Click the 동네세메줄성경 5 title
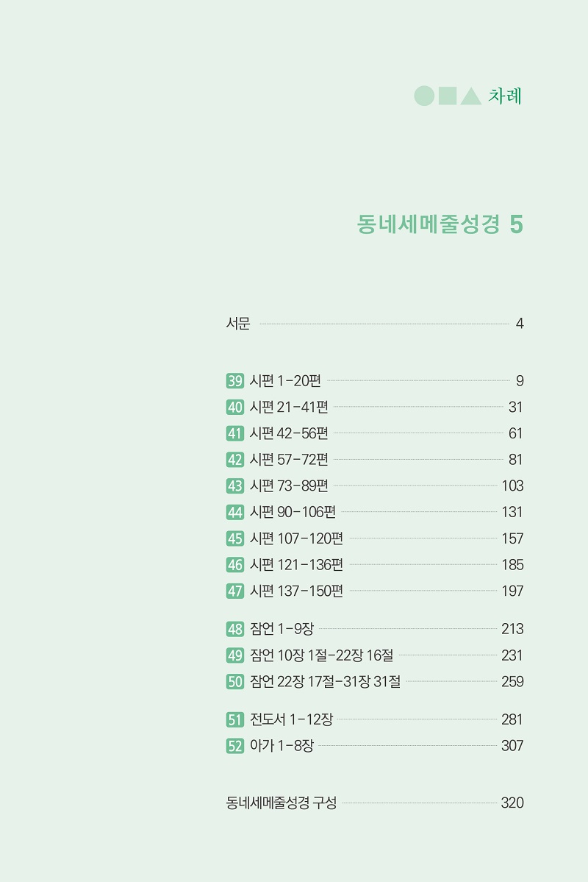The width and height of the screenshot is (588, 882). pos(440,224)
